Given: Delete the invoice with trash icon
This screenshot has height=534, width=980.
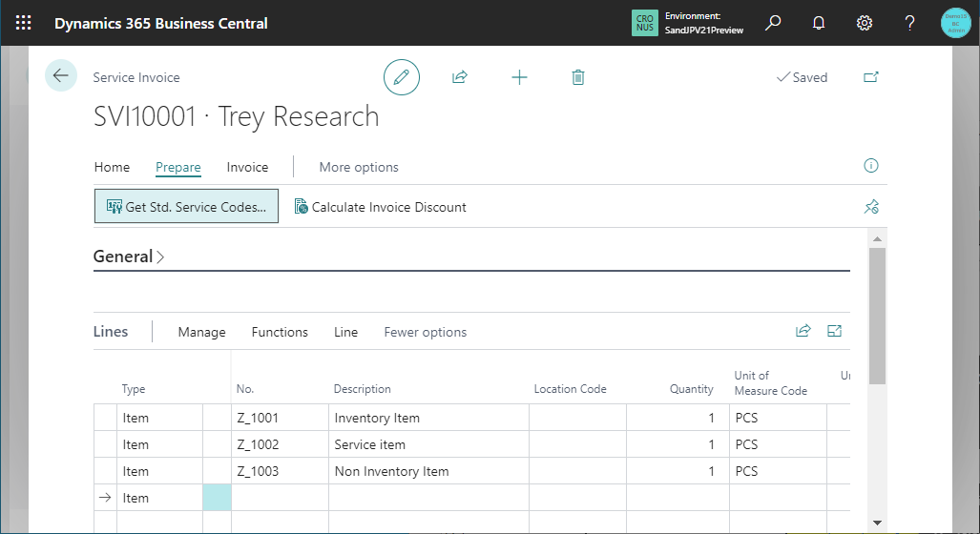Looking at the screenshot, I should click(x=578, y=77).
